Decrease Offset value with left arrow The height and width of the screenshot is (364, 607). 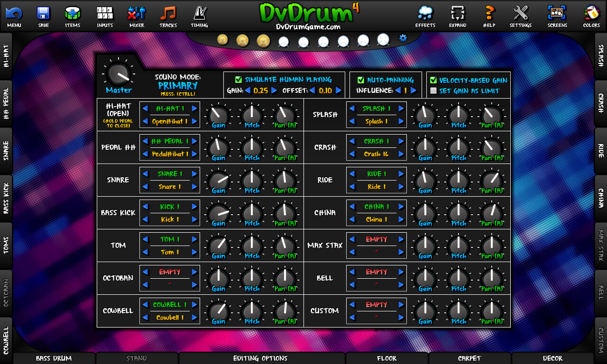[312, 90]
